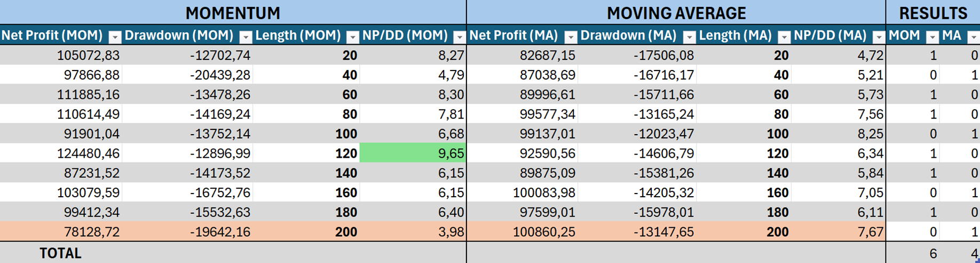Screen dimensions: 980x263
Task: Select Drawdown (MA) value -17506,08
Action: click(637, 55)
